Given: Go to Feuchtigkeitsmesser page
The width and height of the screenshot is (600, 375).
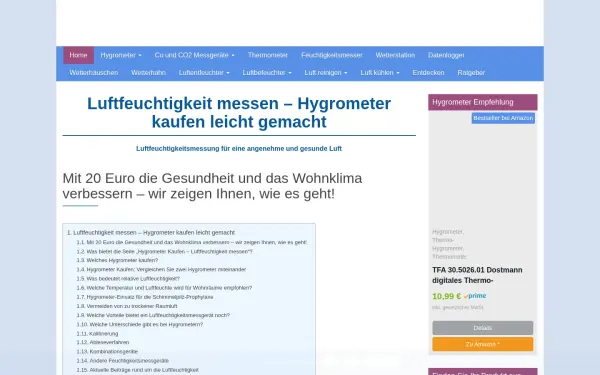Looking at the screenshot, I should point(331,55).
